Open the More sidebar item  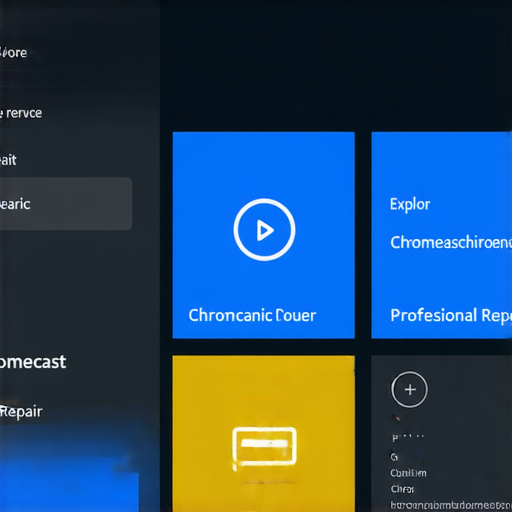tap(13, 53)
